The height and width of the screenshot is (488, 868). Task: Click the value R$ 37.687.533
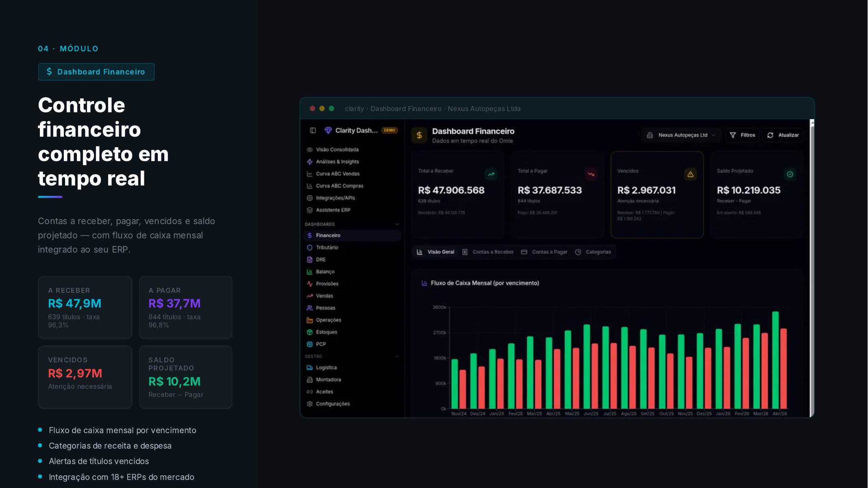[550, 190]
